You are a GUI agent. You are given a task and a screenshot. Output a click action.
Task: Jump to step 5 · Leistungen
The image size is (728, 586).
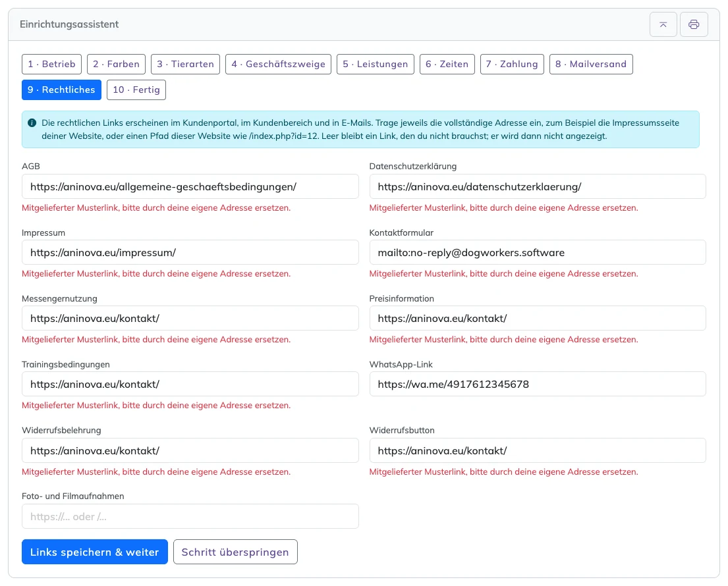[x=375, y=64]
